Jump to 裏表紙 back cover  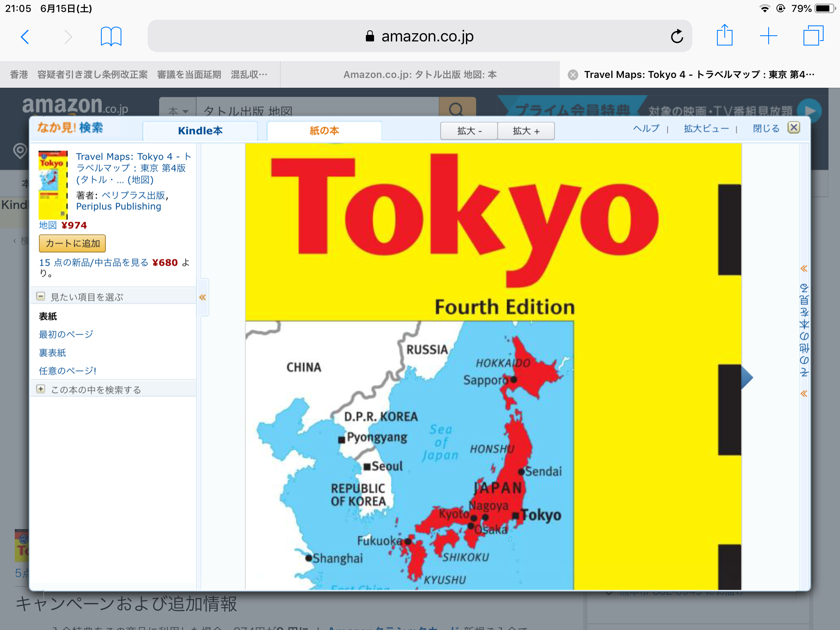tap(52, 353)
